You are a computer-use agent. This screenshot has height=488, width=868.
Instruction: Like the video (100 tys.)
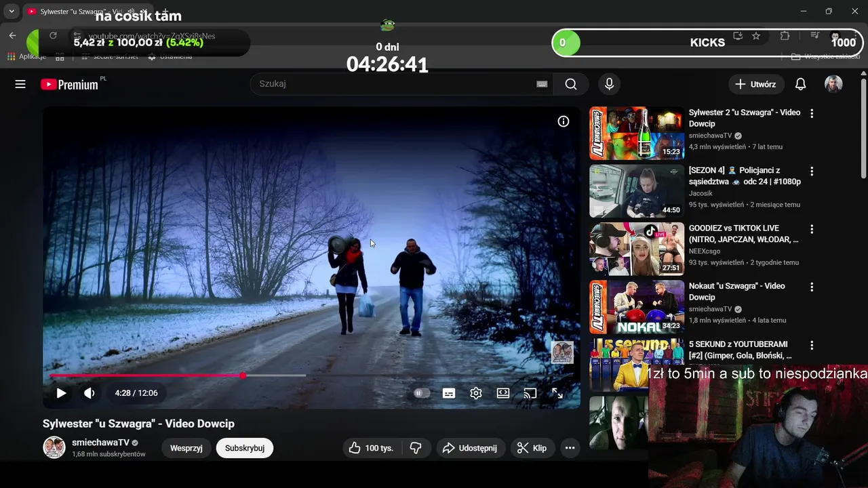coord(372,448)
